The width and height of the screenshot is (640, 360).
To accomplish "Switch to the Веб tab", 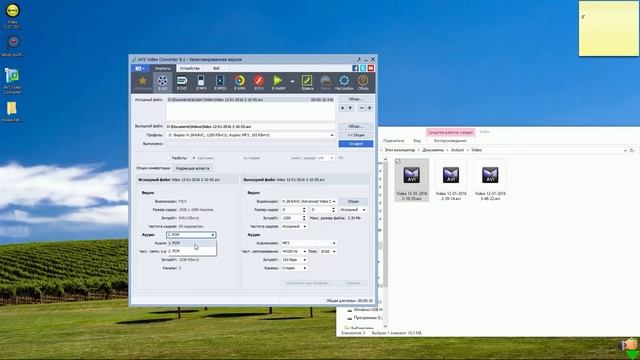I will click(216, 68).
